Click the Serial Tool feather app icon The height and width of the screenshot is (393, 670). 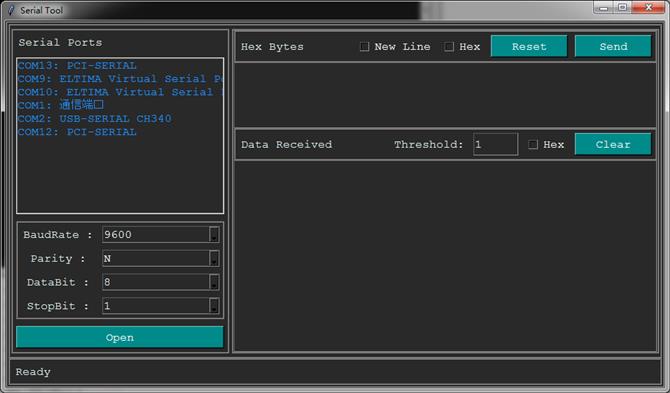click(x=11, y=10)
